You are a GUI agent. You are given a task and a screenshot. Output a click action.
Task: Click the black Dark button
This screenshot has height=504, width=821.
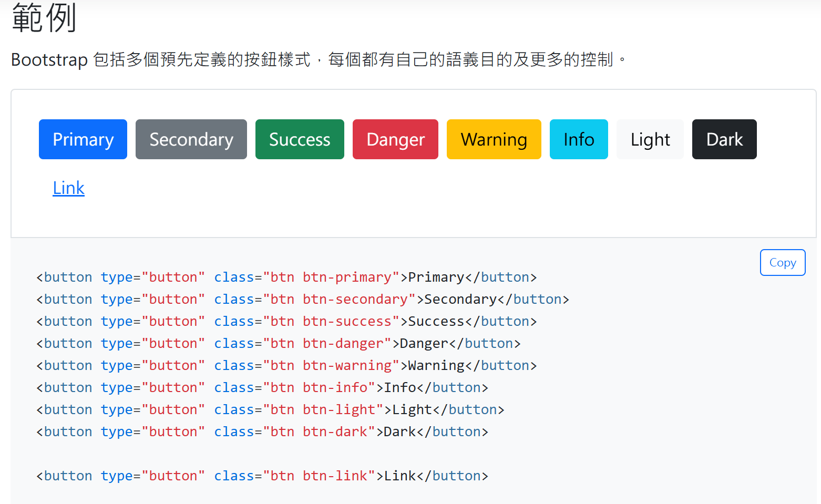(724, 139)
